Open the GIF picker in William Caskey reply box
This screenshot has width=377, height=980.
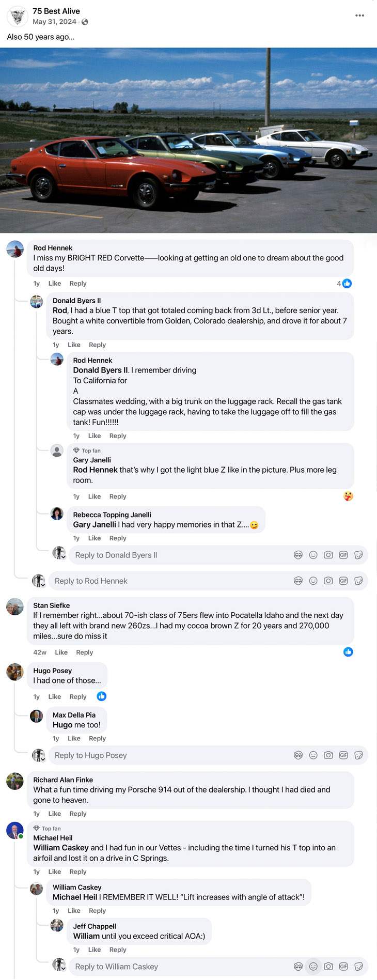(343, 967)
